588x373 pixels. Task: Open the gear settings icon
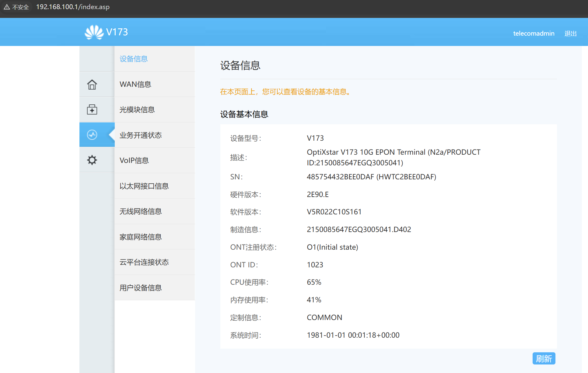coord(92,160)
